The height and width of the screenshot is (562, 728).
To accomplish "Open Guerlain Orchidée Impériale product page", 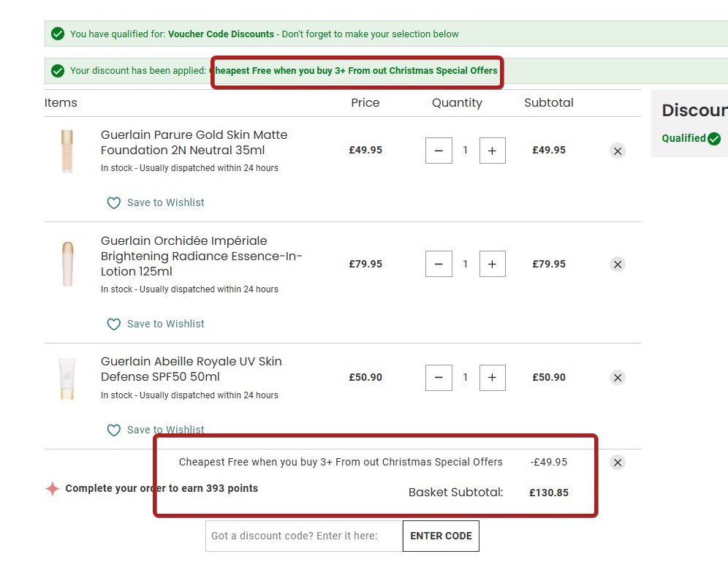I will [x=201, y=256].
